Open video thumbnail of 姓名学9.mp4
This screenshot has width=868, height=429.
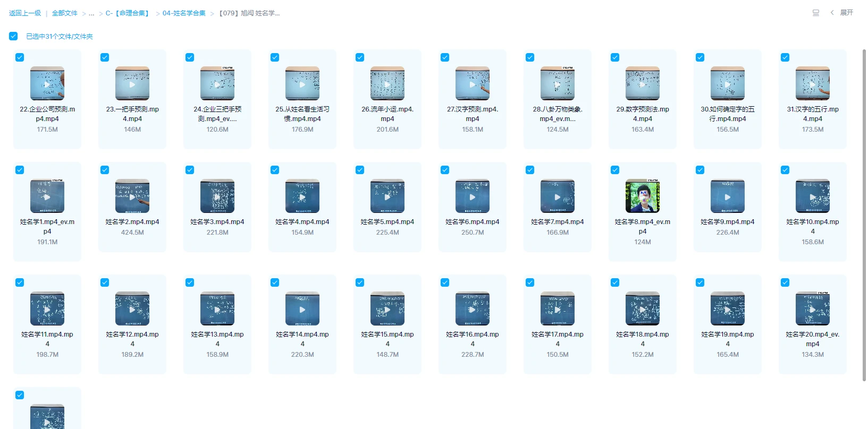pyautogui.click(x=728, y=196)
